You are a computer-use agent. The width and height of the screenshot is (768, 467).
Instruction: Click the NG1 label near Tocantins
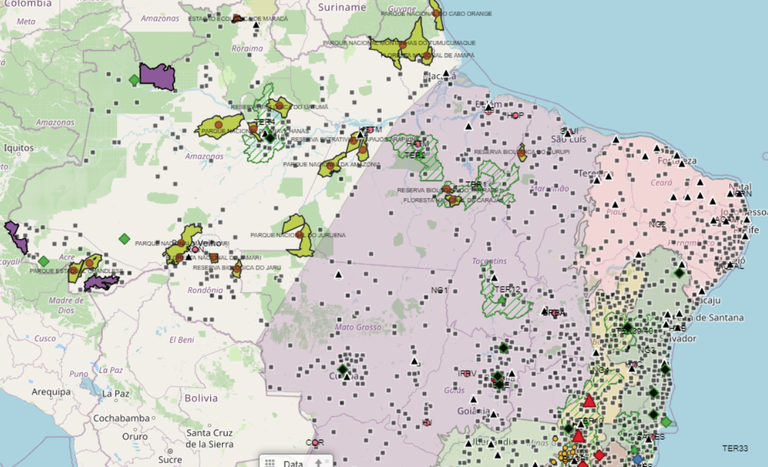point(437,290)
